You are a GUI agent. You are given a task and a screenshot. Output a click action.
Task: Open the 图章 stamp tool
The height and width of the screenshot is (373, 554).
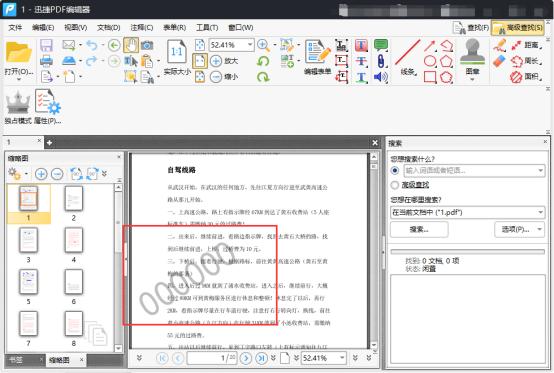[x=472, y=57]
